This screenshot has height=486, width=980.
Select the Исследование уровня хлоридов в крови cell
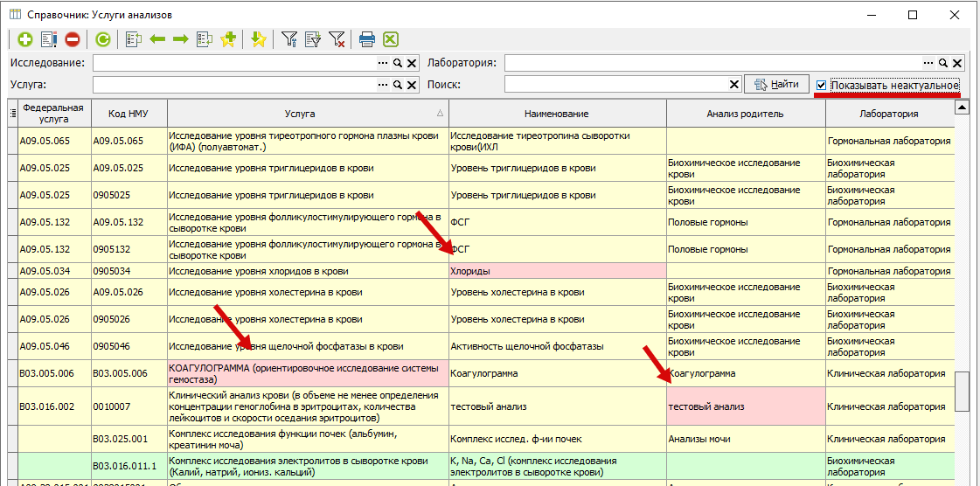coord(308,271)
